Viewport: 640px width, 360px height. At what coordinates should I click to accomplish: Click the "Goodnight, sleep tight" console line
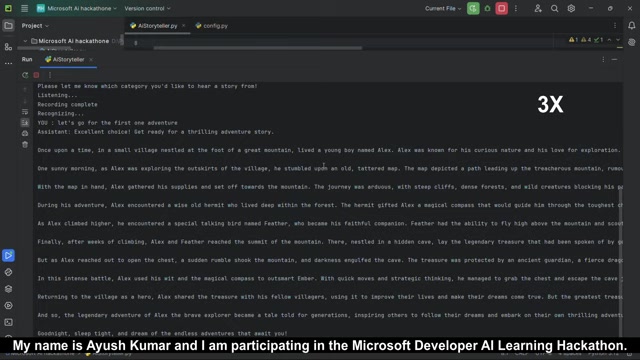pos(162,333)
